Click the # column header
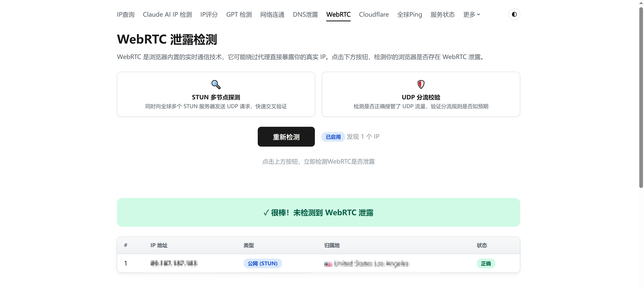This screenshot has height=288, width=644. [126, 245]
